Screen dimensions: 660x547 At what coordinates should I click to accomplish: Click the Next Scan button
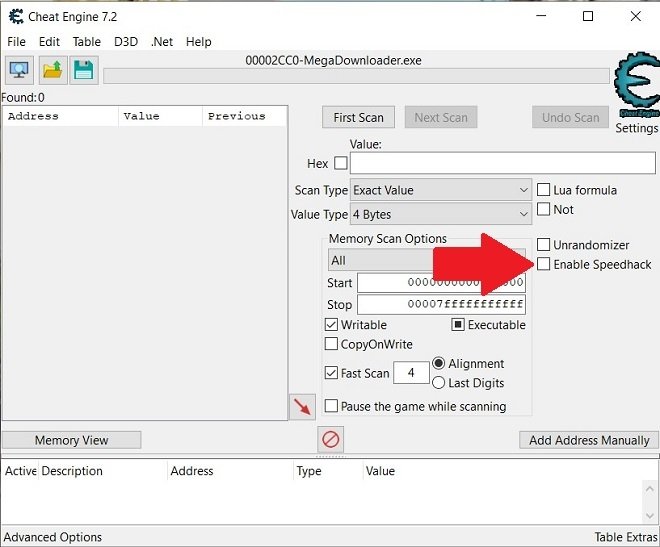441,117
